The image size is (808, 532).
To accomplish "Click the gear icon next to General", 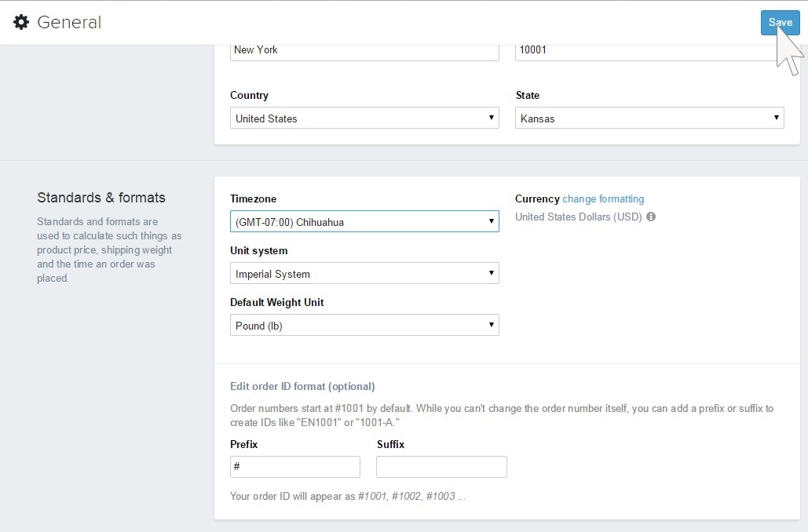I will pyautogui.click(x=21, y=22).
